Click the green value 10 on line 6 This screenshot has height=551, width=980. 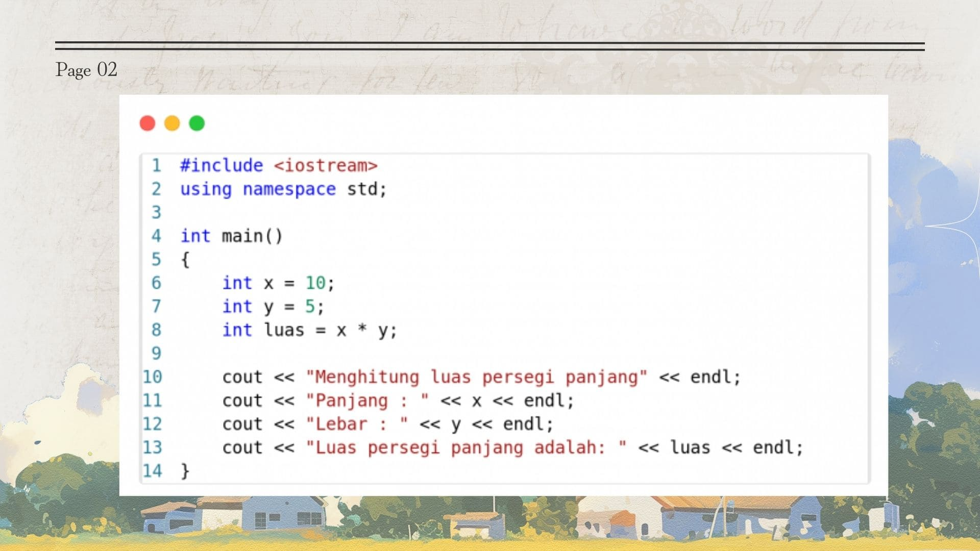[316, 283]
